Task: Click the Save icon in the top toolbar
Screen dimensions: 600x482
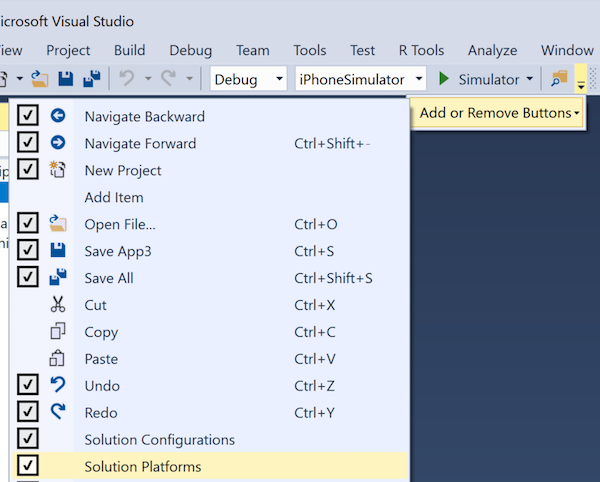Action: (x=66, y=79)
